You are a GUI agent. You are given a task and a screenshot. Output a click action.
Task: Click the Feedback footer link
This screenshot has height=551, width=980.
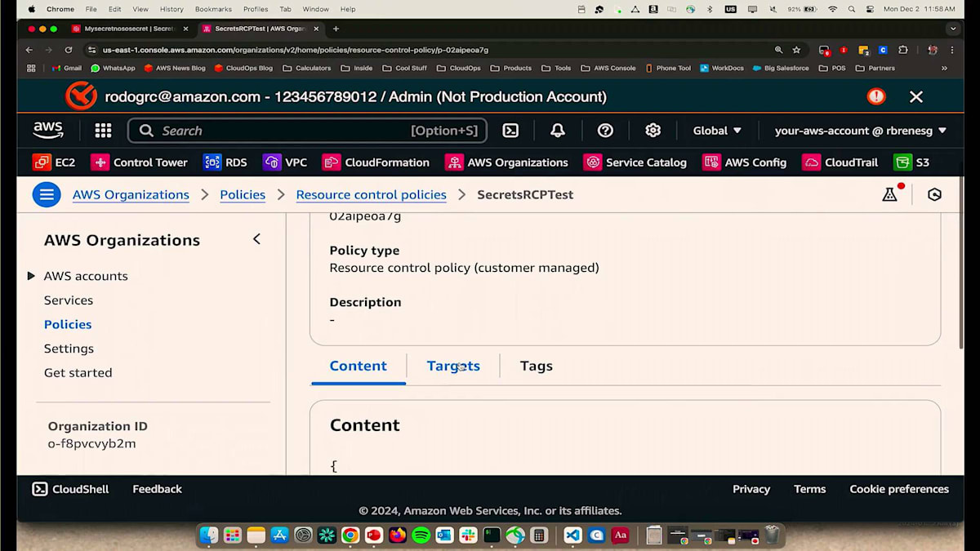157,489
